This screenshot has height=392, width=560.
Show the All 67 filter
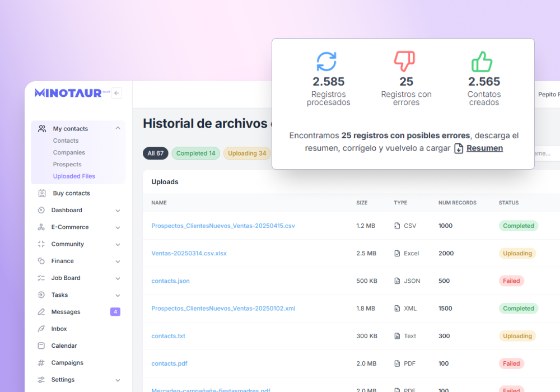(x=156, y=153)
